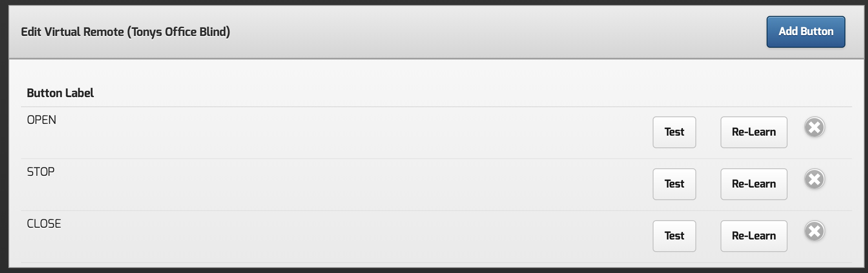Screen dimensions: 868x273
Task: Click the X icon beside CLOSE row
Action: click(814, 231)
